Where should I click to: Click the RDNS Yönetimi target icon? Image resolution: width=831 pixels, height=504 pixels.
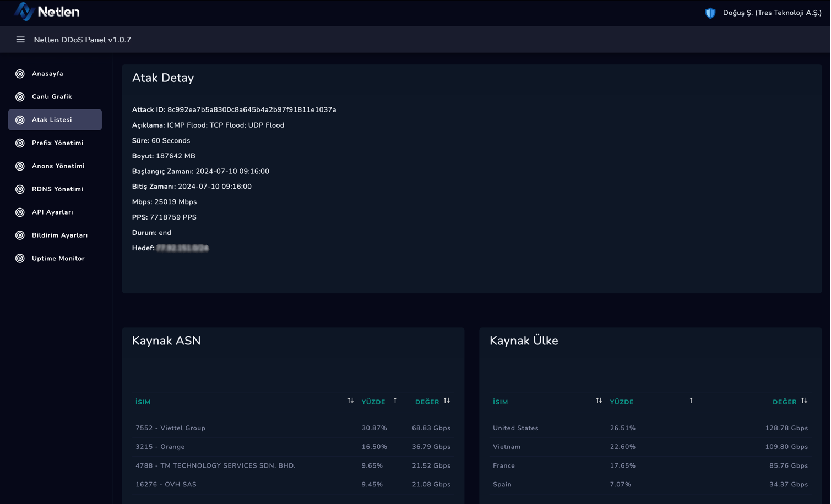20,189
